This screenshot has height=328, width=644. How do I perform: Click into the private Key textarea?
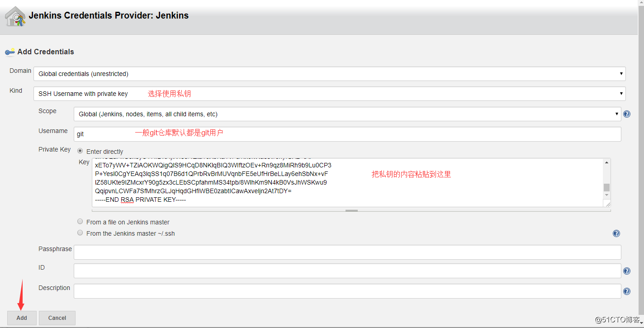[x=347, y=182]
